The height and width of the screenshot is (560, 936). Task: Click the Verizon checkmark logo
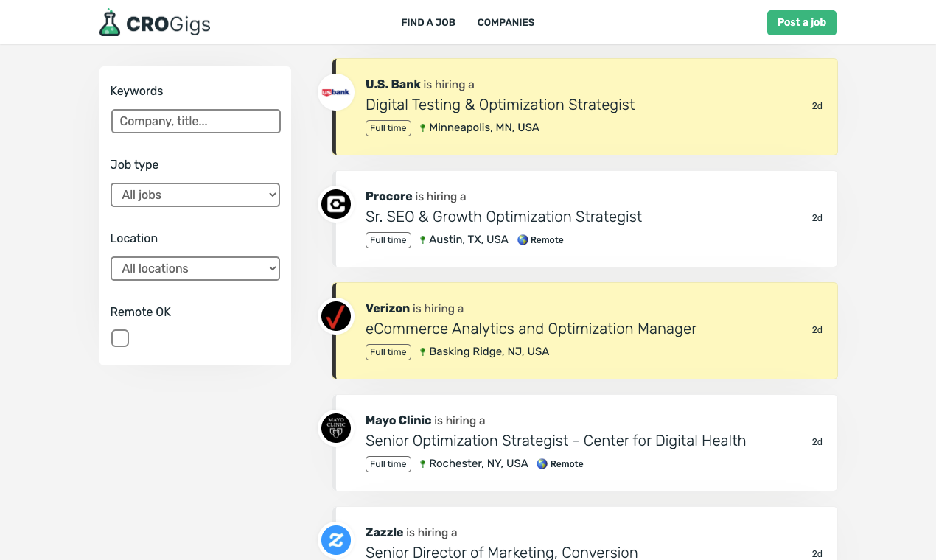[x=336, y=316]
